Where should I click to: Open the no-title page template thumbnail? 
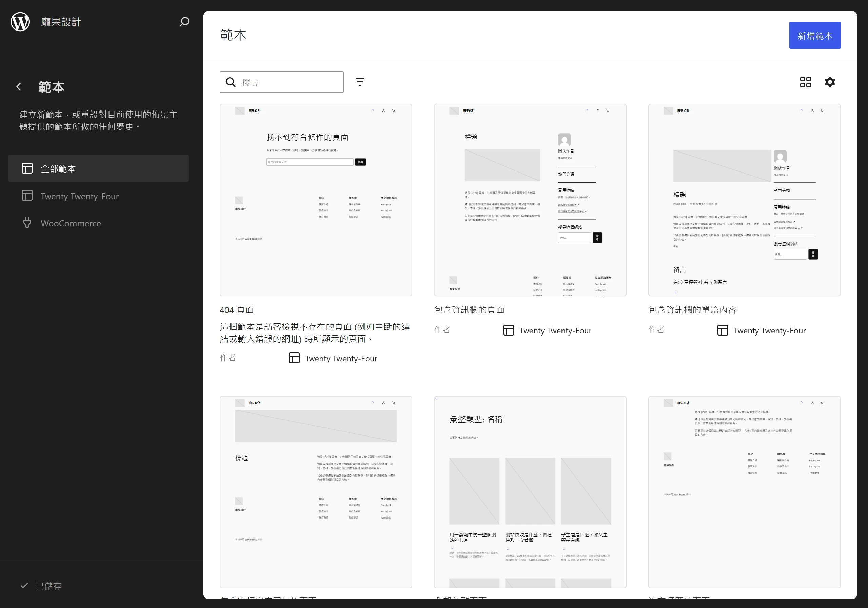tap(744, 492)
